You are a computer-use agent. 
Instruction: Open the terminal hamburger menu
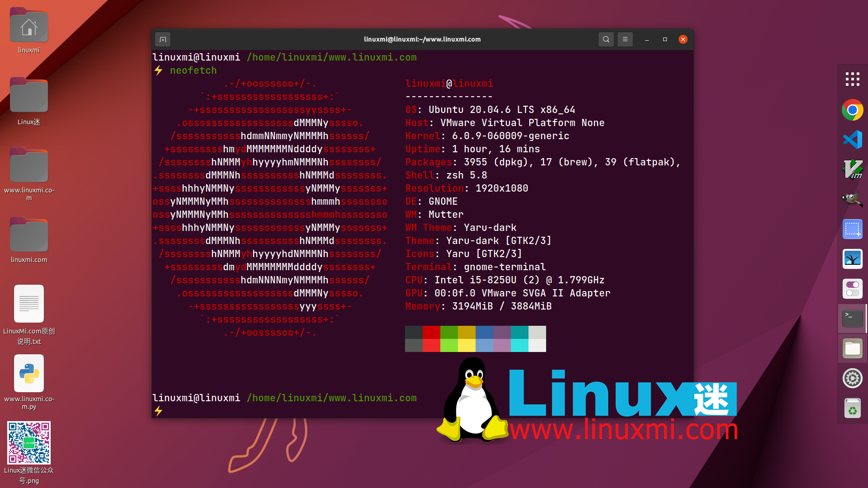pyautogui.click(x=625, y=39)
